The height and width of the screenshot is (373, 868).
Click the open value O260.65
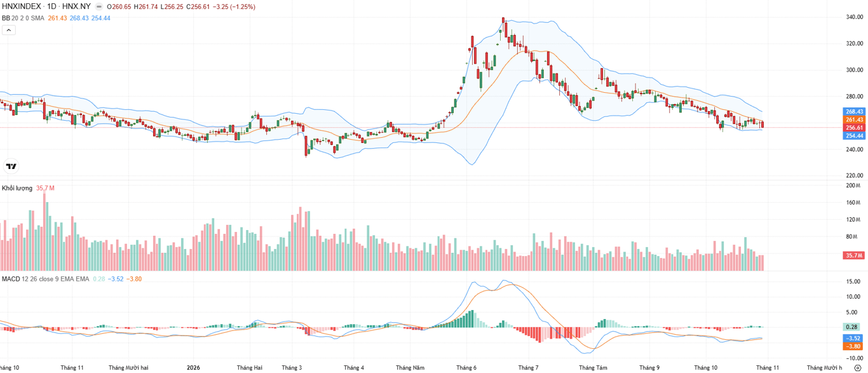tap(119, 6)
